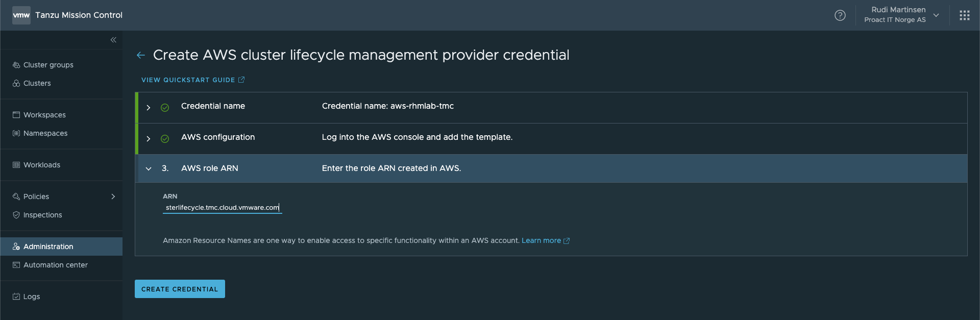
Task: Select Inspections in the sidebar
Action: tap(43, 215)
